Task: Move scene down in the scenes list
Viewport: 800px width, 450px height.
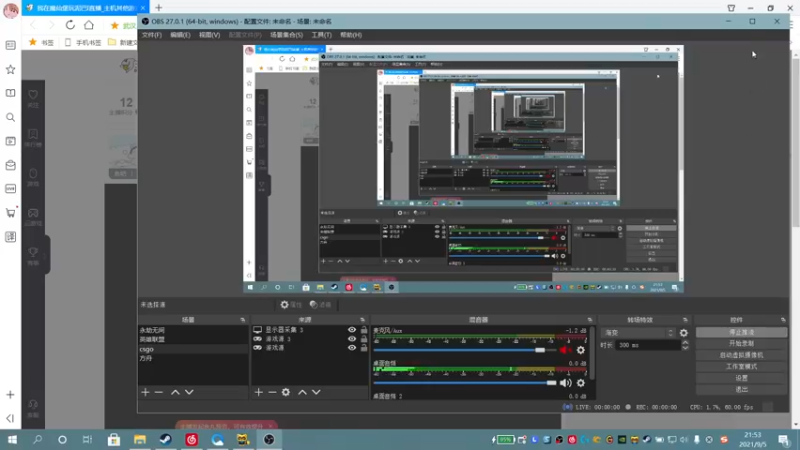Action: (189, 392)
